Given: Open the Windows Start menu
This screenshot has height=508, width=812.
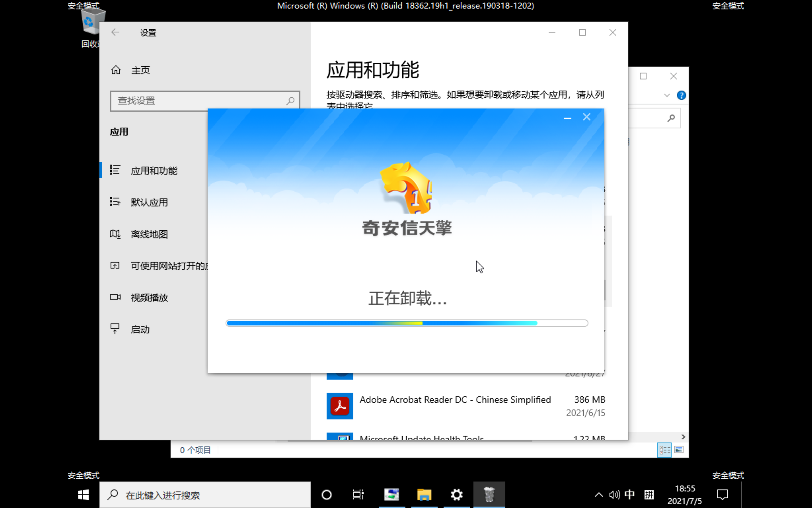Looking at the screenshot, I should (83, 495).
